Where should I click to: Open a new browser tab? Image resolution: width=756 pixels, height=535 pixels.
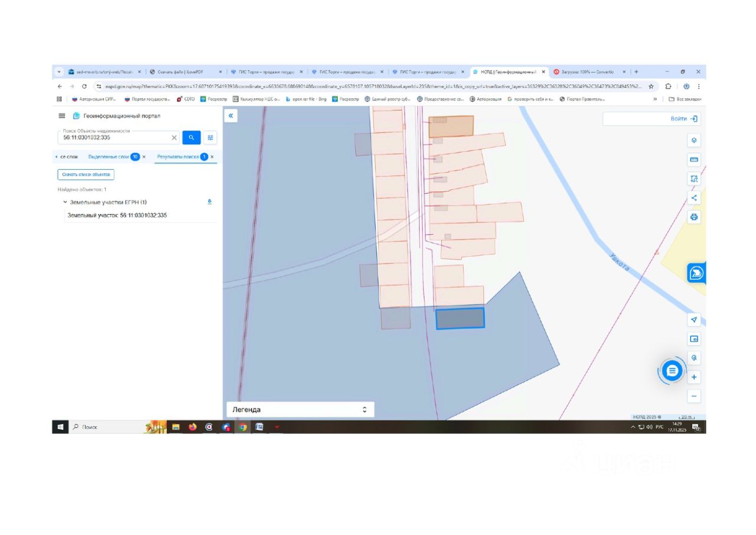coord(636,72)
